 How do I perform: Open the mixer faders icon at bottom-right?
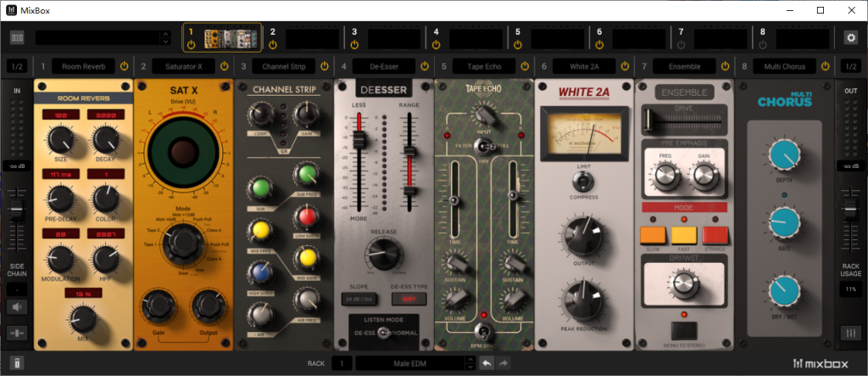tap(850, 332)
